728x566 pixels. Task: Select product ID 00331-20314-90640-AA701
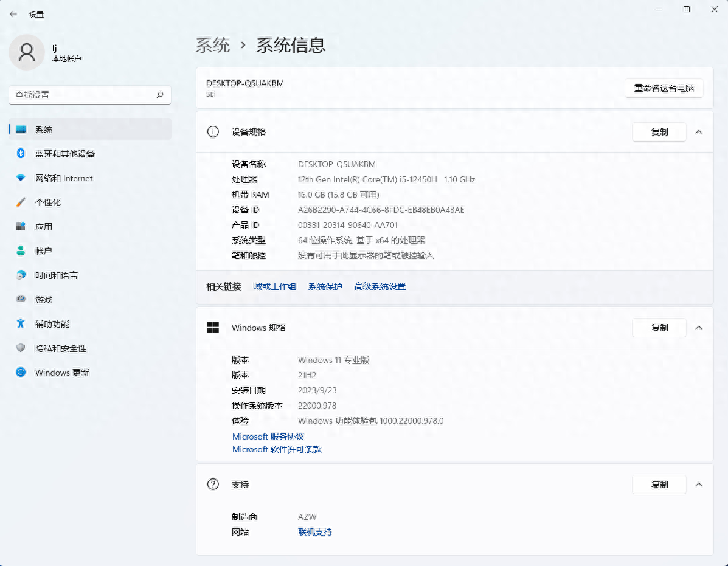(348, 225)
